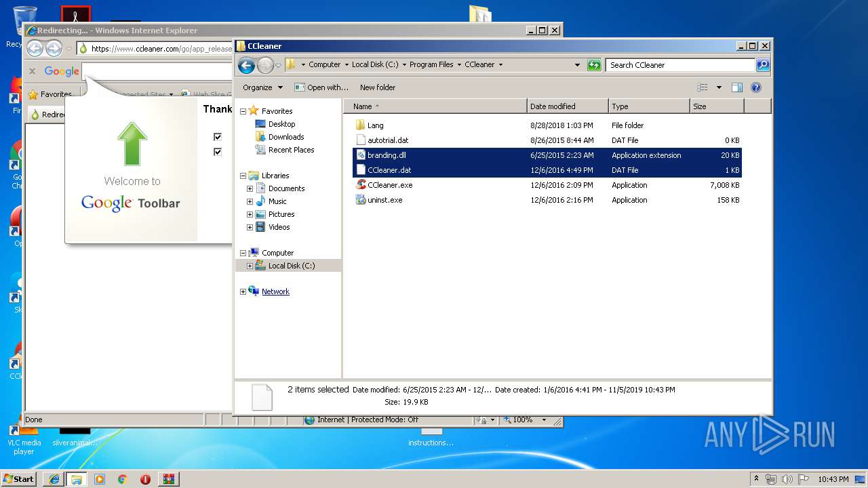Open the Organize dropdown menu
The height and width of the screenshot is (488, 868).
point(263,87)
